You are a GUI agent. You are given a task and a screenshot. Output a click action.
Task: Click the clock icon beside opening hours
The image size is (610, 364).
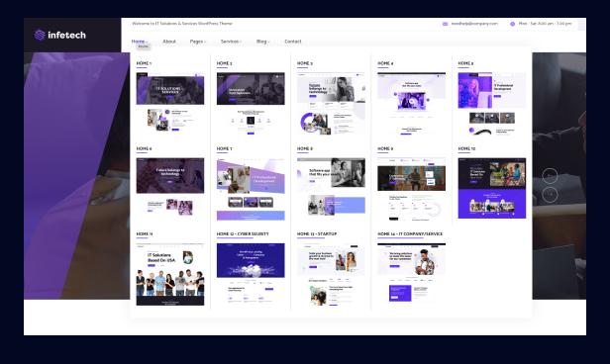[512, 24]
